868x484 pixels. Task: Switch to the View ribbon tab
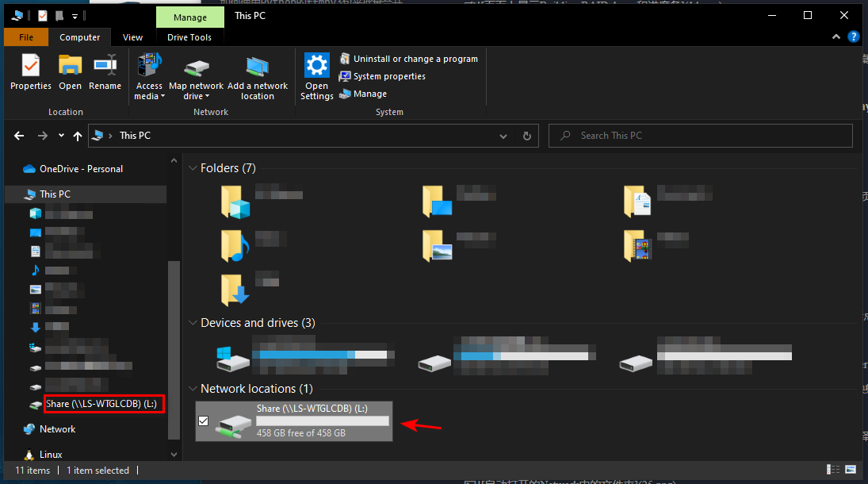pyautogui.click(x=133, y=37)
